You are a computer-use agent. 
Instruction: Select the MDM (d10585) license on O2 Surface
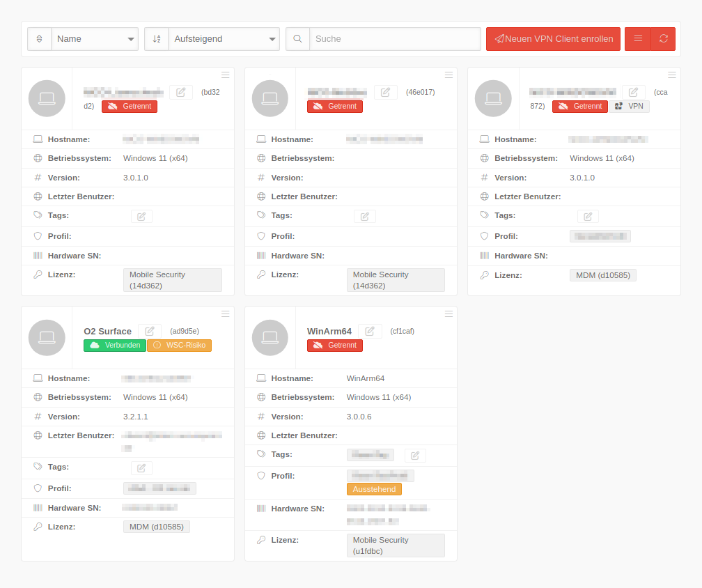click(x=157, y=527)
